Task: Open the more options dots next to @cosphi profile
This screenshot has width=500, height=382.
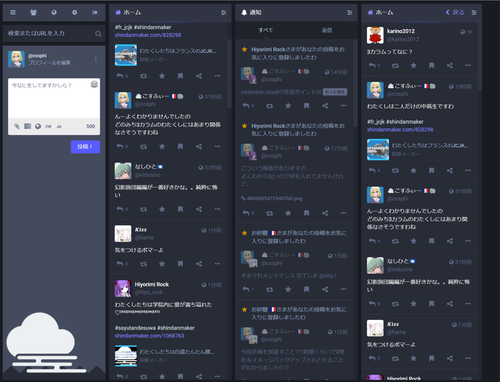Action: point(96,59)
